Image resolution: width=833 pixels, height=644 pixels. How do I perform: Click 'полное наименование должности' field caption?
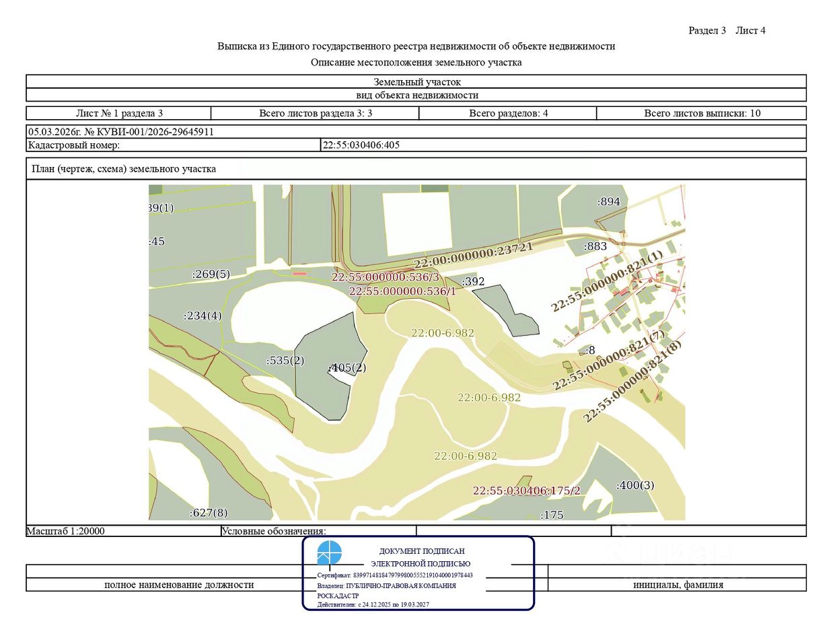click(x=179, y=585)
